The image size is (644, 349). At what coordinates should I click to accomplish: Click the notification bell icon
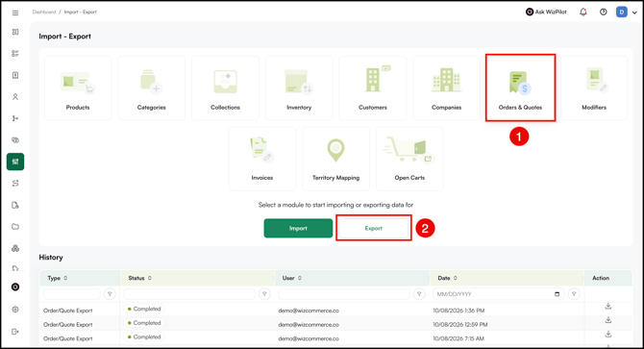coord(583,12)
